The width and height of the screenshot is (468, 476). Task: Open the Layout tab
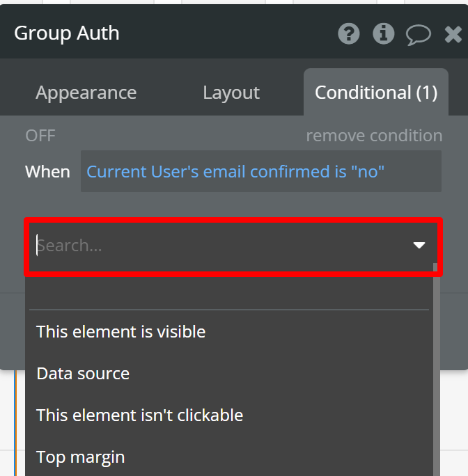(231, 93)
